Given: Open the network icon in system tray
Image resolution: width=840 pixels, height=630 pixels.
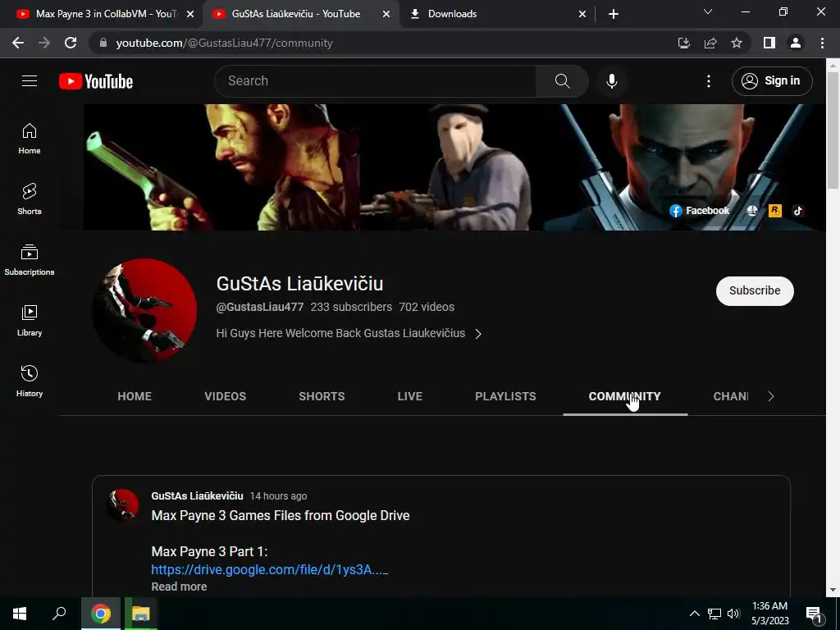Looking at the screenshot, I should click(714, 614).
